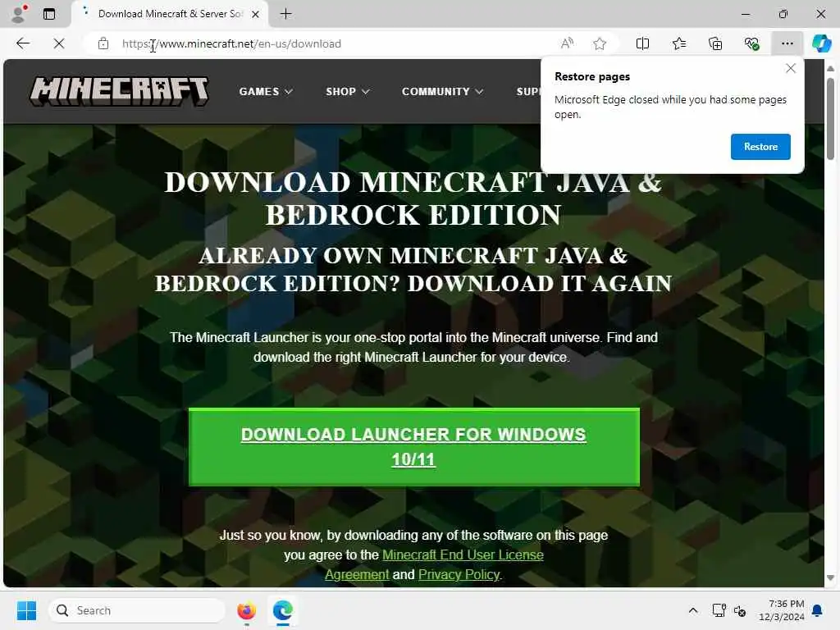Open muted volume tray icon

[741, 610]
